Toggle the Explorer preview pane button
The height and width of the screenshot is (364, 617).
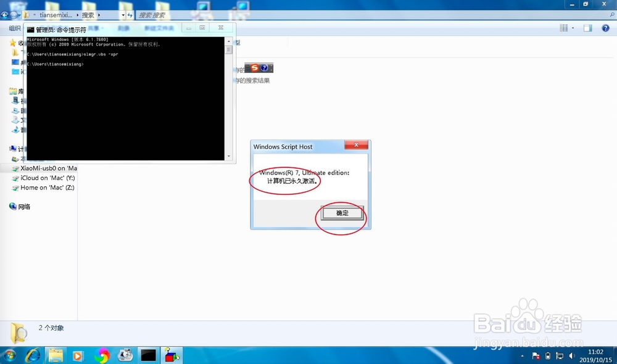(588, 28)
